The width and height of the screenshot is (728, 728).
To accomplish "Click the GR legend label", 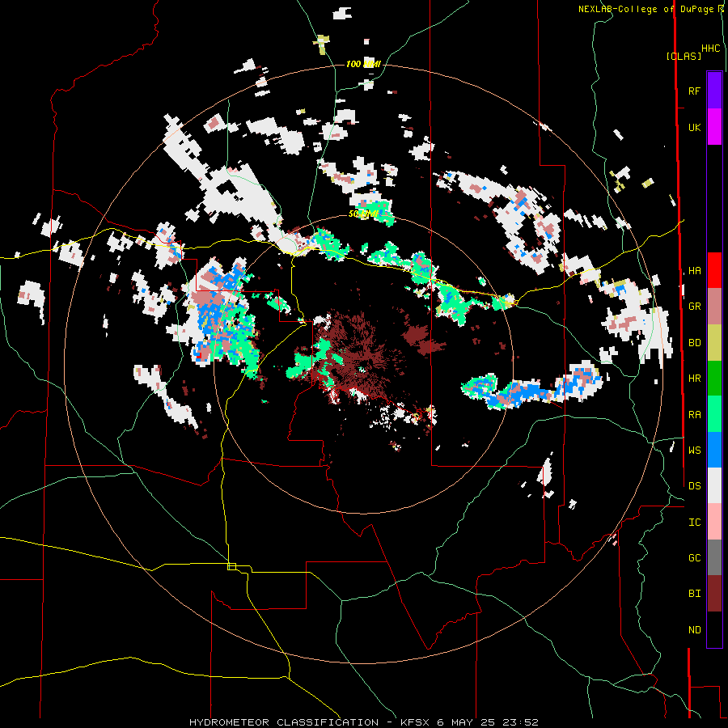I will (x=694, y=307).
